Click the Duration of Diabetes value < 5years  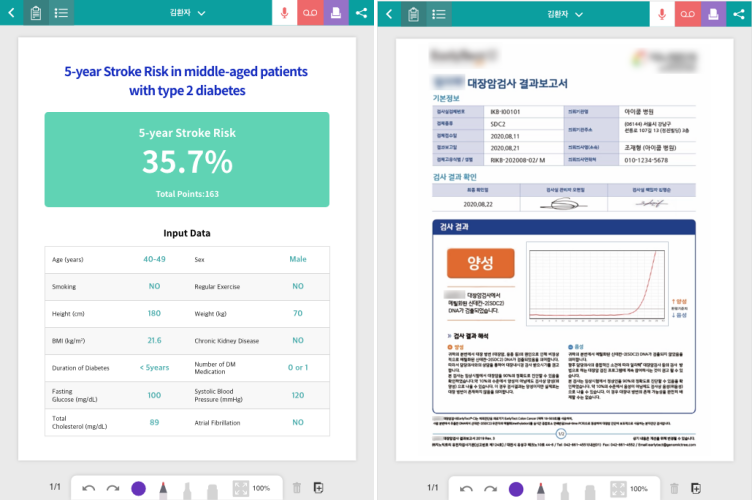pos(154,368)
